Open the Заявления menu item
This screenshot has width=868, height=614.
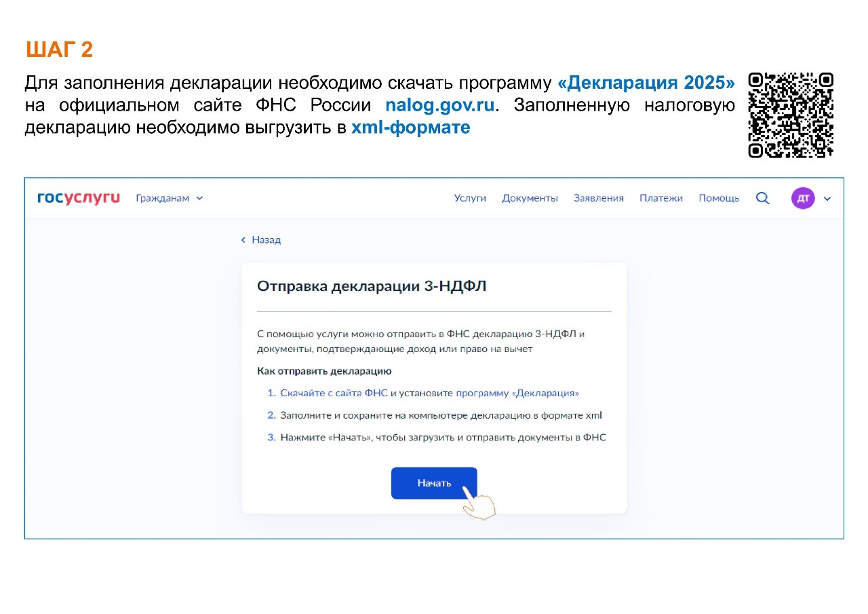coord(598,198)
